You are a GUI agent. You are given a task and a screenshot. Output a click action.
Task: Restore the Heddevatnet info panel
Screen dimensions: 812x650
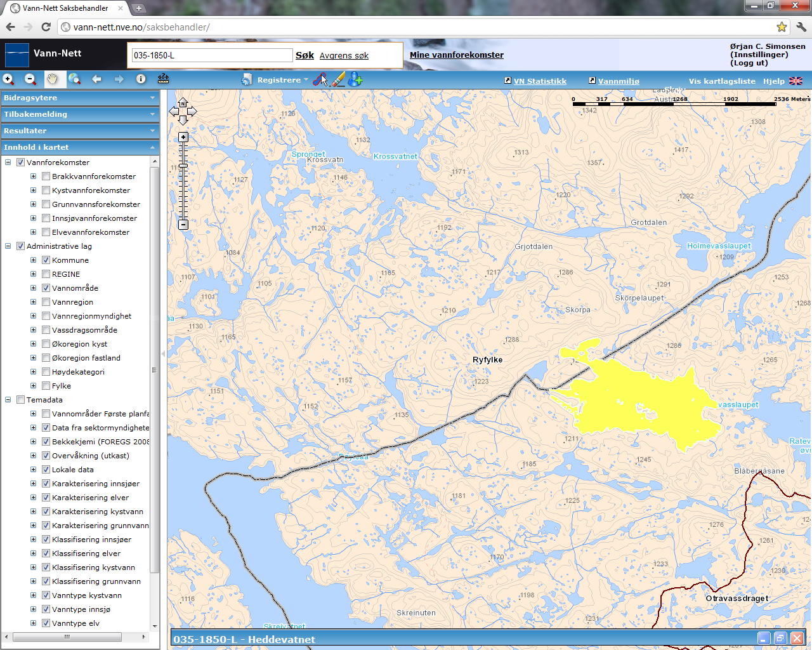click(780, 639)
